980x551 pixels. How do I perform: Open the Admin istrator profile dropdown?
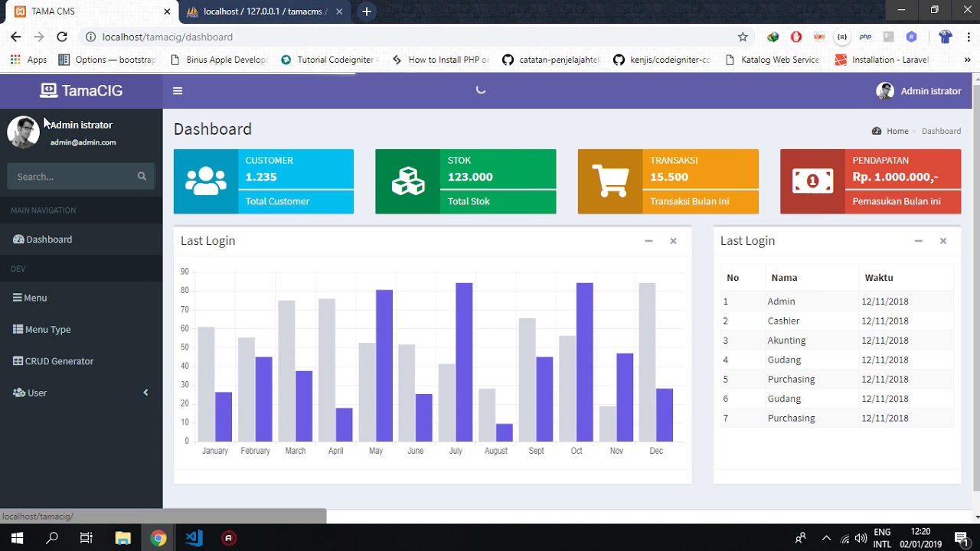[x=918, y=91]
